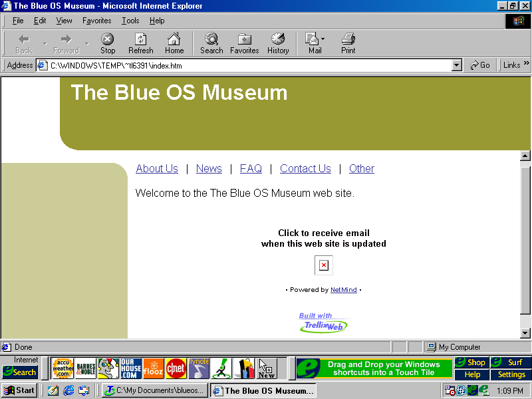This screenshot has width=532, height=399.
Task: Open the Search pane from toolbar
Action: tap(211, 43)
